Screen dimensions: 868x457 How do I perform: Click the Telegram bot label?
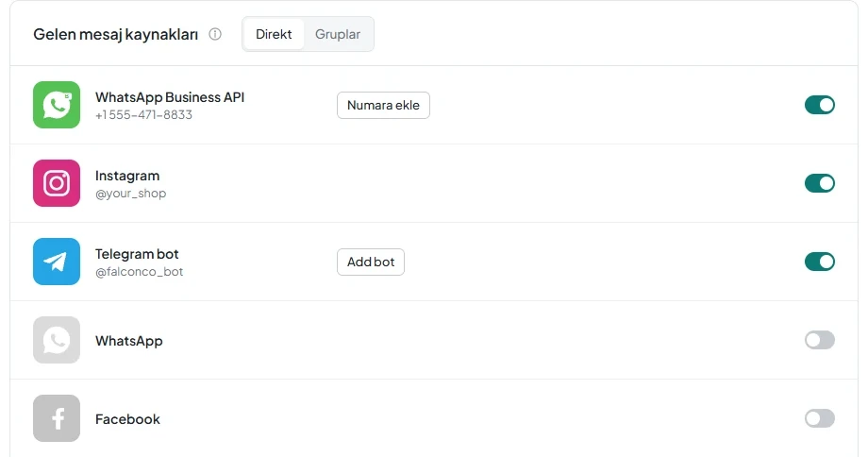137,254
